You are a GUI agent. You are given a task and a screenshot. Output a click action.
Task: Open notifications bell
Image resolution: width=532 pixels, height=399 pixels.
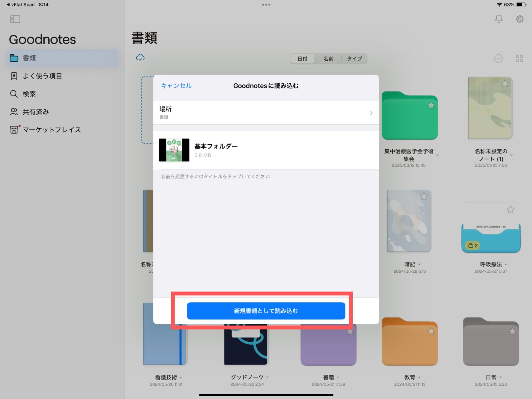498,19
